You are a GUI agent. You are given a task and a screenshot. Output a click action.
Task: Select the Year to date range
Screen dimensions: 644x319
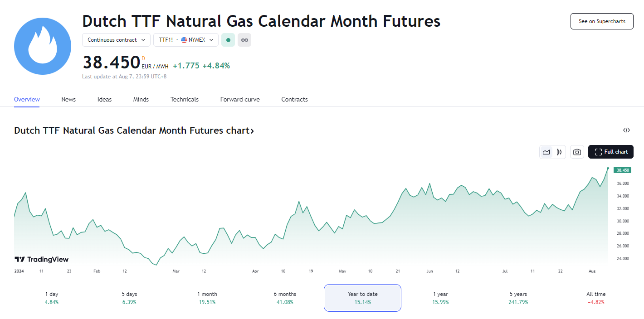tap(362, 298)
